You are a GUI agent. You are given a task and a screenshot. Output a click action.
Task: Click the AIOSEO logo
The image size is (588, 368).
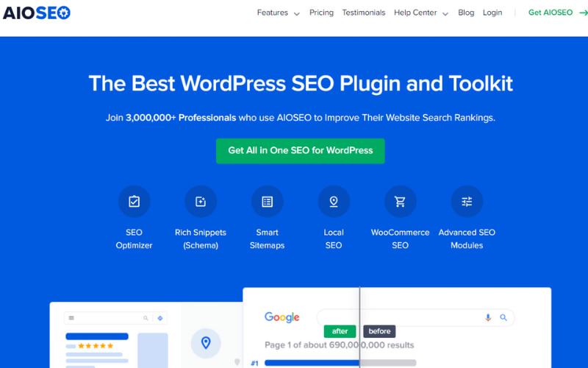pos(36,13)
